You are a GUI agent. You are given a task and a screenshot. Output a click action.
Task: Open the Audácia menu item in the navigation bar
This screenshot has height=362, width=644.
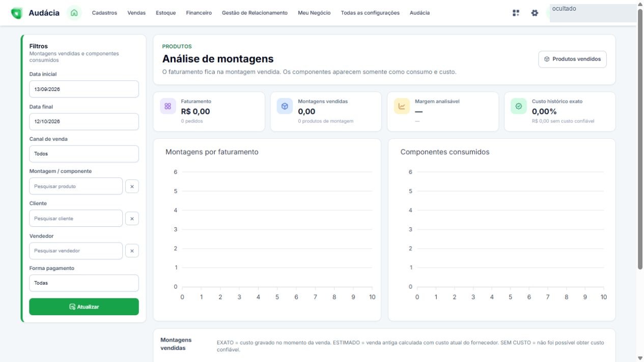[x=419, y=13]
